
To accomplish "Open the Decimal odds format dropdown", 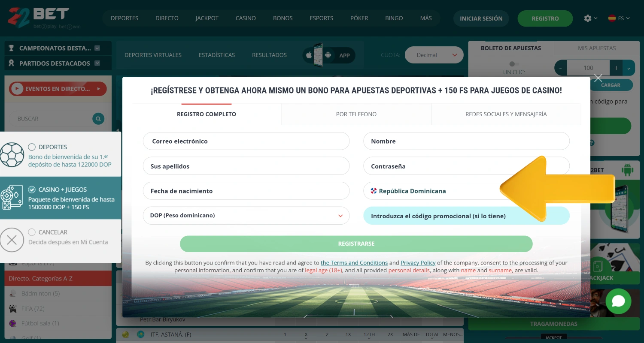I will [x=434, y=55].
